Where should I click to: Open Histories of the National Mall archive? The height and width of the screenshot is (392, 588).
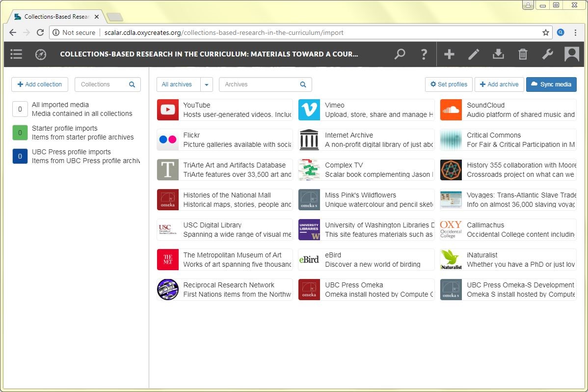225,200
